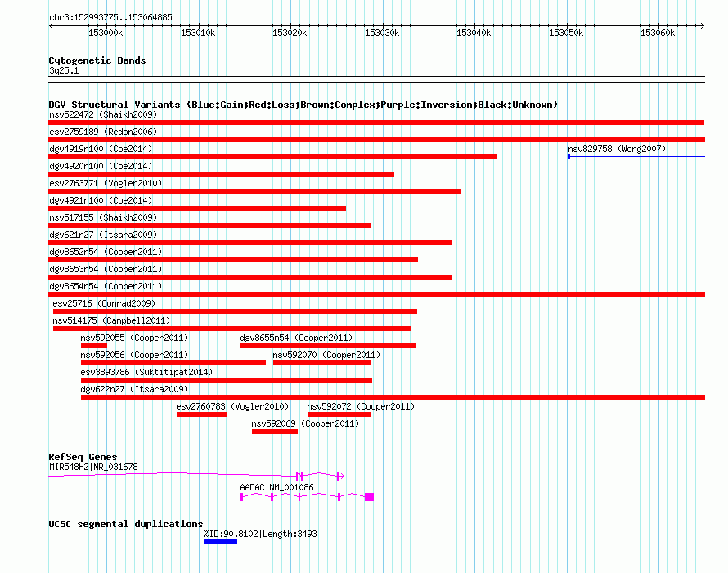
Task: Click the 153020k ruler mark
Action: pos(290,33)
